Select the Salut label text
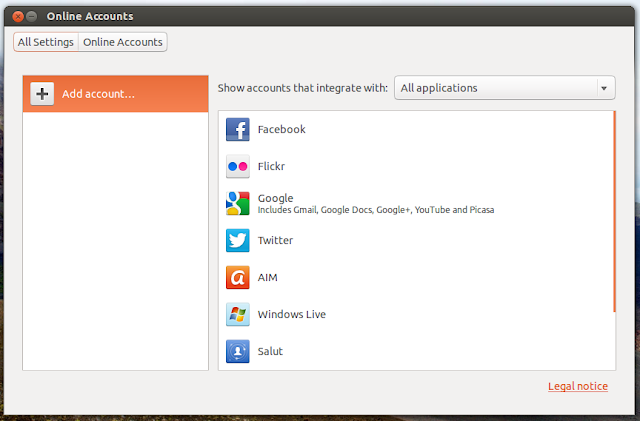This screenshot has height=421, width=640. [x=270, y=351]
